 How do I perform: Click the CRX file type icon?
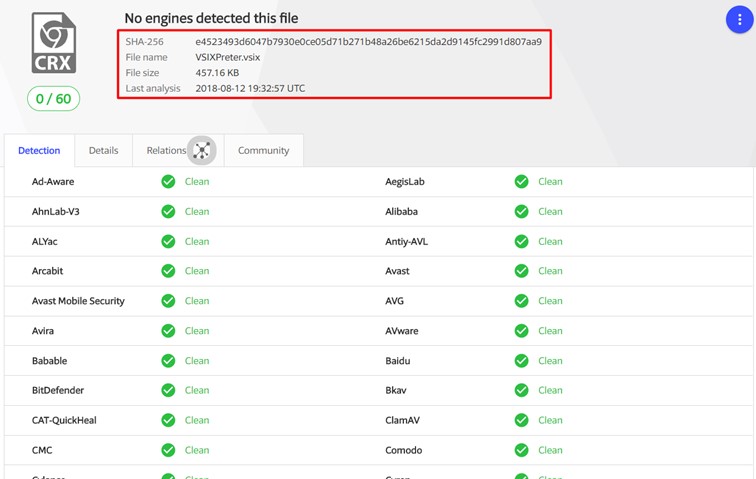tap(54, 43)
